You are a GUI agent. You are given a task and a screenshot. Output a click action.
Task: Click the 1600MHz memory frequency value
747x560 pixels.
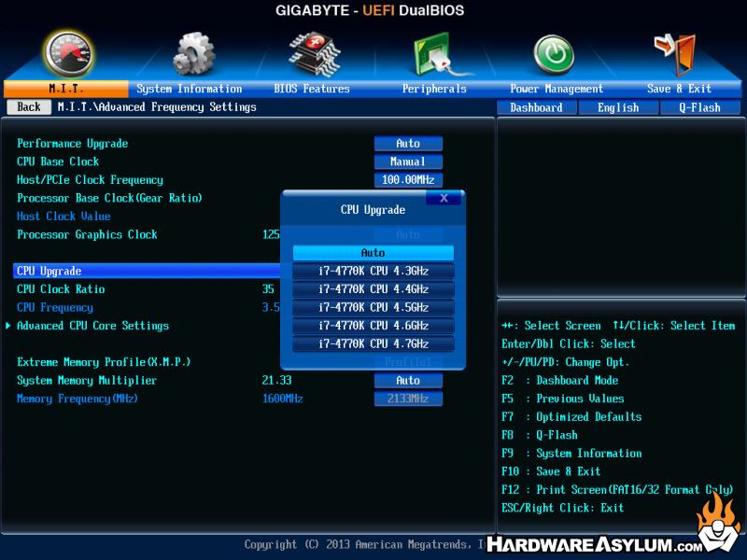(x=283, y=399)
